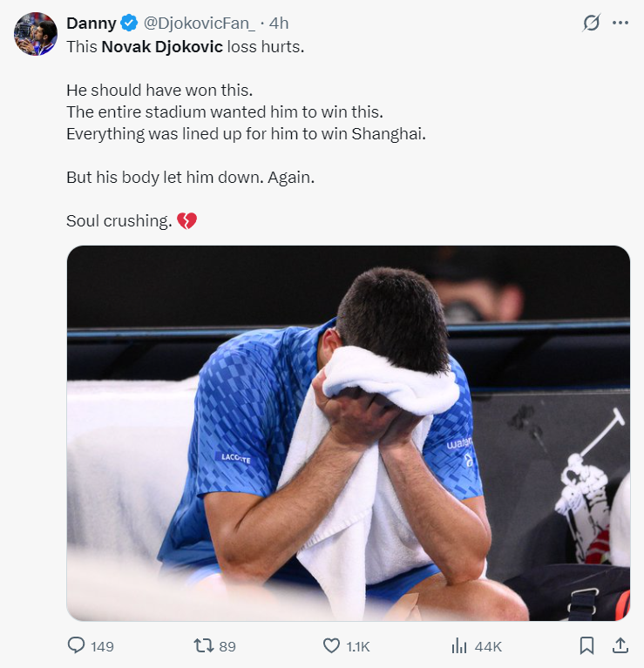The width and height of the screenshot is (644, 668).
Task: Open the Grok explain-post icon
Action: point(592,23)
